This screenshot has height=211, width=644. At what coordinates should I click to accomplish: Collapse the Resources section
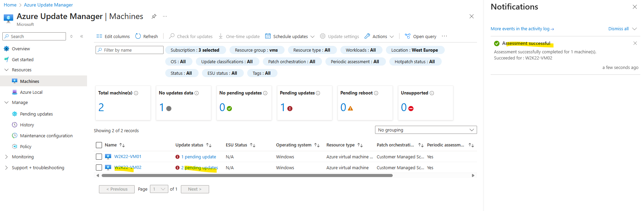[x=6, y=70]
